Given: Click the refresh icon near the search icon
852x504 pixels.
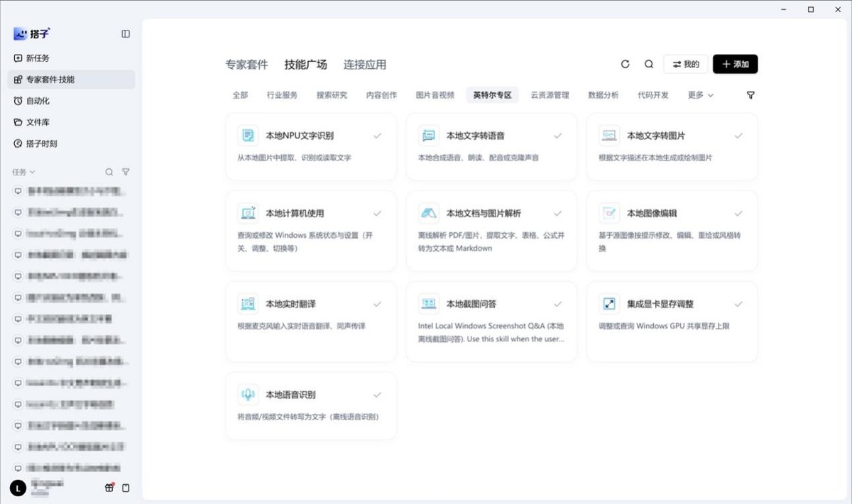Looking at the screenshot, I should click(x=626, y=64).
